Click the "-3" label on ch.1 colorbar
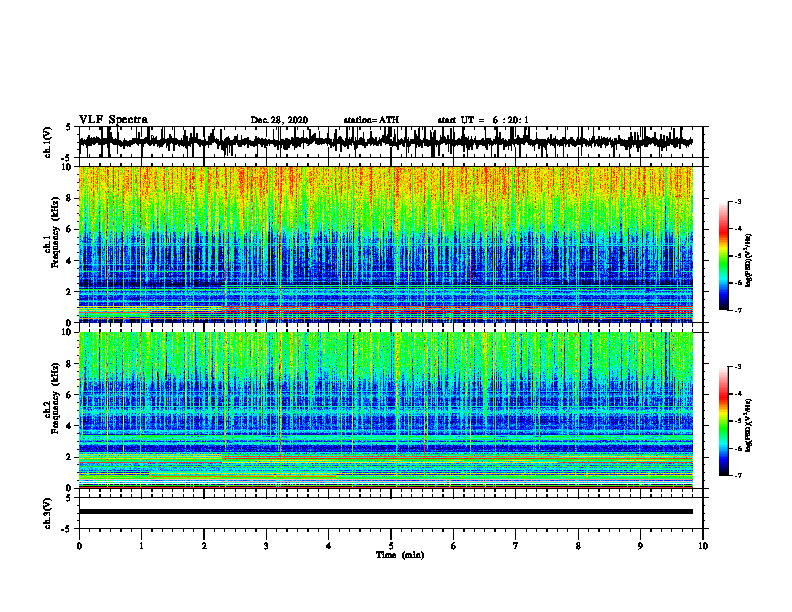Screen dimensions: 792x612 click(x=738, y=201)
